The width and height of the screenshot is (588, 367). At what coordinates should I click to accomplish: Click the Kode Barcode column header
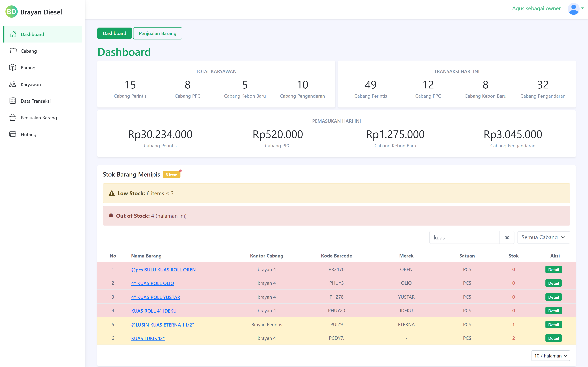pyautogui.click(x=337, y=256)
